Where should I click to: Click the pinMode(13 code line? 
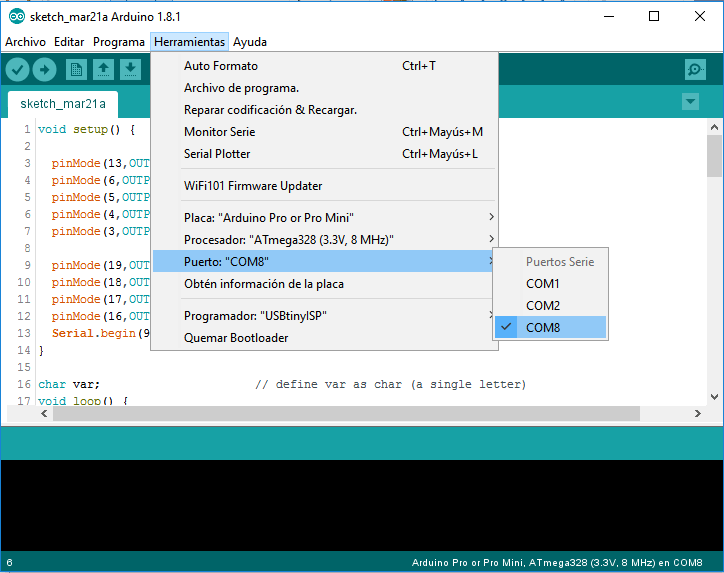(100, 163)
